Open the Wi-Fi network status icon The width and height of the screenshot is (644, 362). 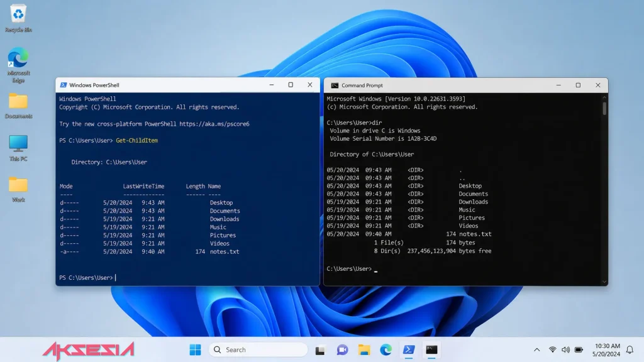coord(552,349)
